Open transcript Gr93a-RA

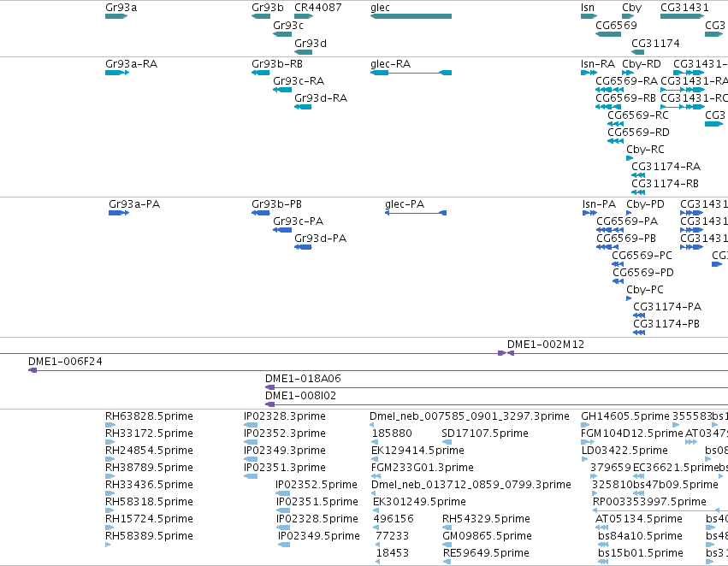point(117,73)
